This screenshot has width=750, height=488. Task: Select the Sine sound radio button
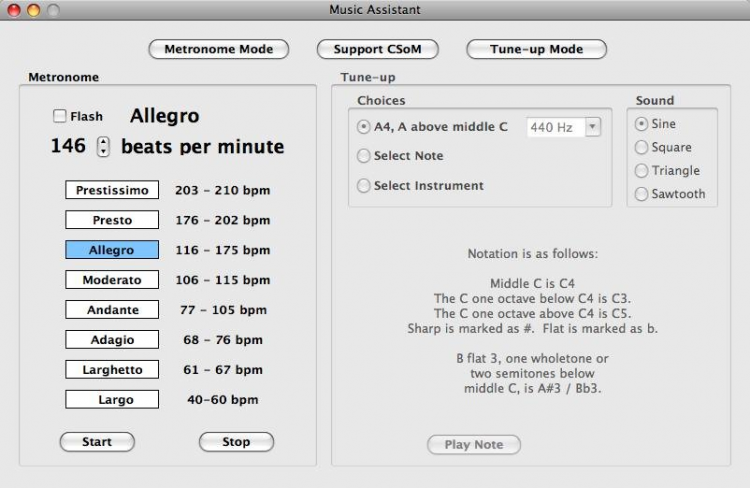tap(642, 124)
